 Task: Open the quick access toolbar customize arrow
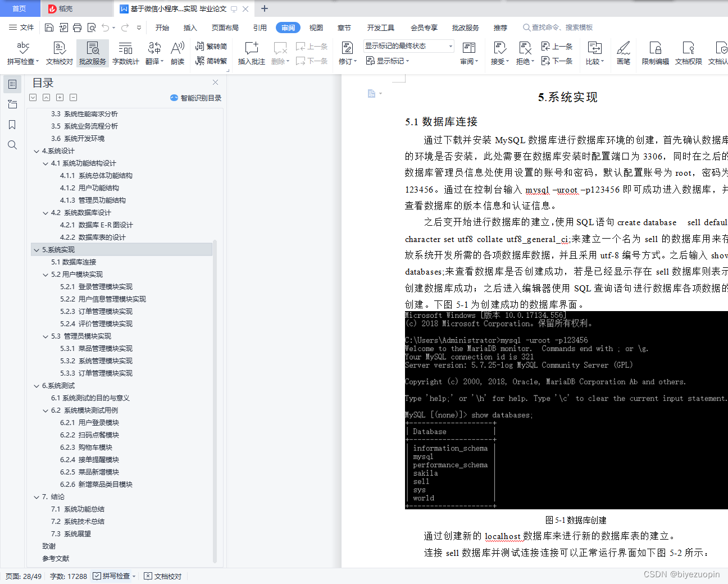[139, 28]
